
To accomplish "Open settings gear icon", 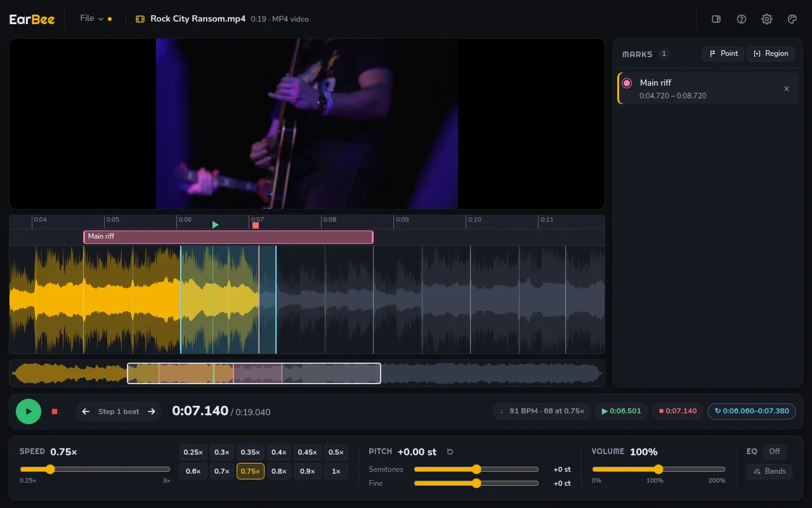I will point(767,19).
